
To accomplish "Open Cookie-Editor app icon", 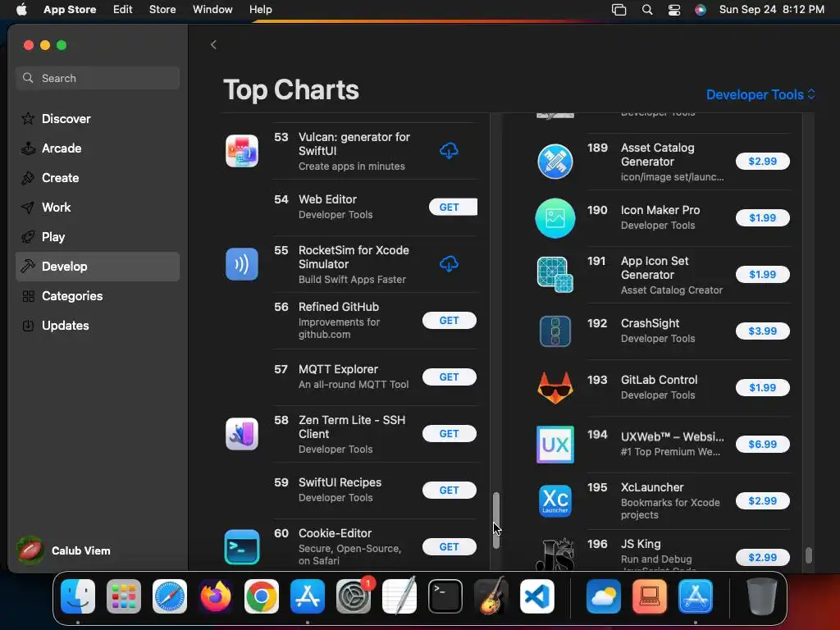I will point(242,546).
